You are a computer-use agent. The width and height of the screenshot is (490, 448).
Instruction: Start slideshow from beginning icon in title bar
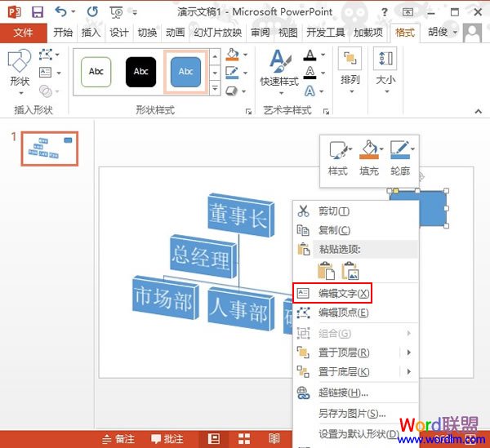point(117,12)
